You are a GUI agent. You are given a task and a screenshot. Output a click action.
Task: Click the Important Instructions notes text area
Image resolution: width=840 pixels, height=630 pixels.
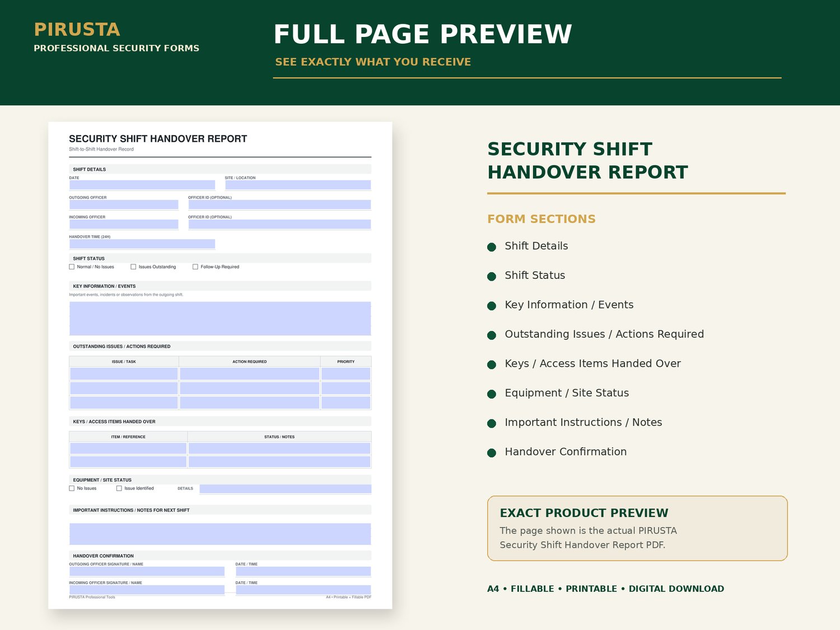[220, 534]
